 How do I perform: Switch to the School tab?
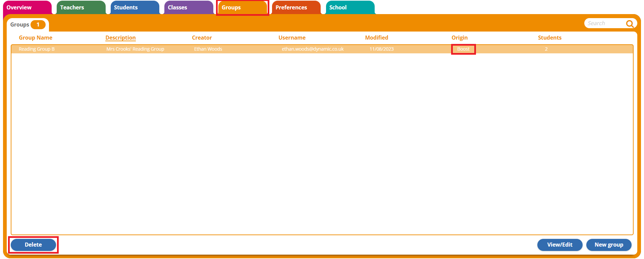pyautogui.click(x=338, y=7)
